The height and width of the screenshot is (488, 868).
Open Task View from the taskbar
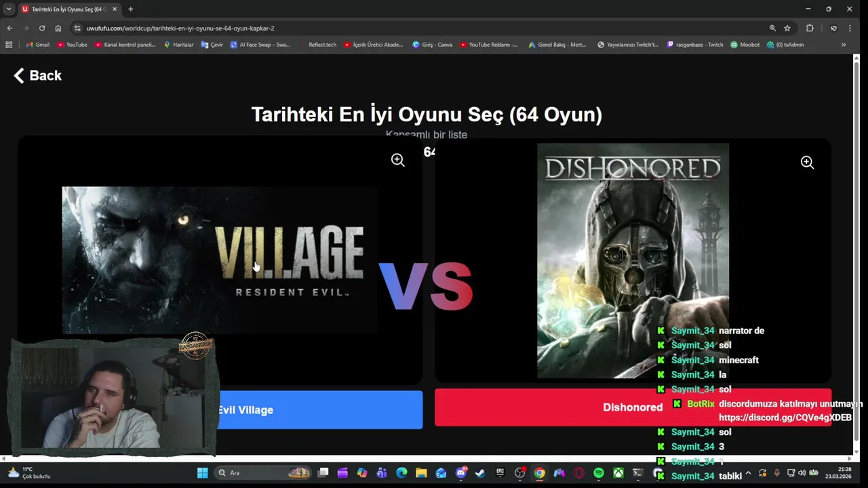click(323, 472)
